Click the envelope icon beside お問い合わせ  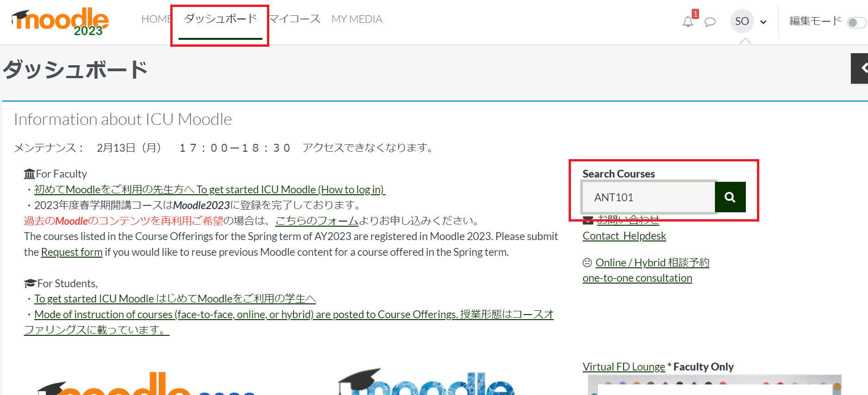coord(588,220)
